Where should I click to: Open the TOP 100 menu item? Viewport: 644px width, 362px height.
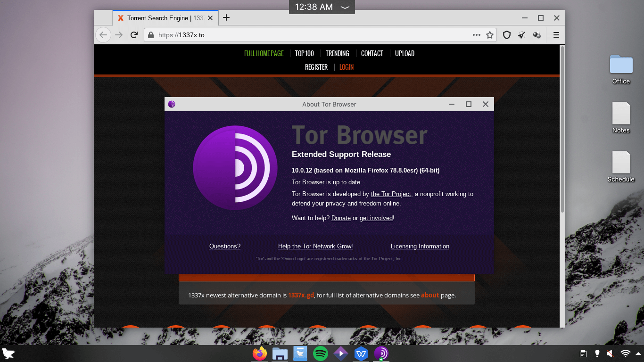(x=305, y=53)
